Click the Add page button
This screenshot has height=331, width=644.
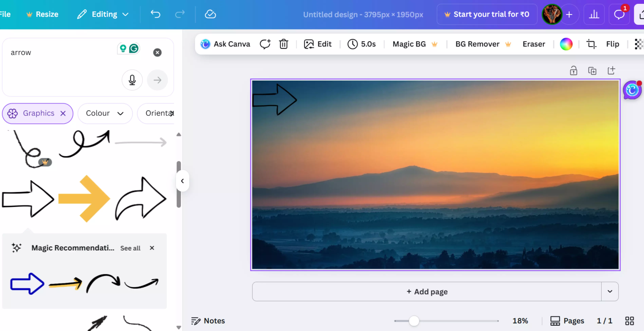tap(427, 291)
